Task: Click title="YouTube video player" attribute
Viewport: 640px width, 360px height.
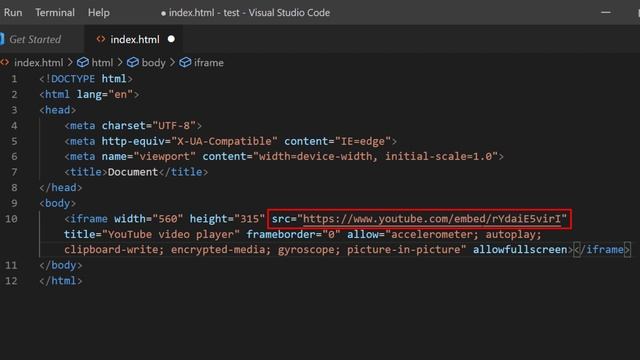Action: (151, 234)
